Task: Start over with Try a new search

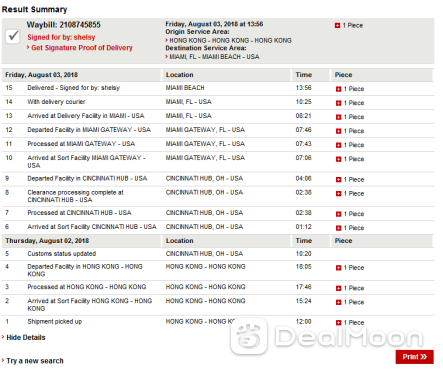Action: [35, 361]
